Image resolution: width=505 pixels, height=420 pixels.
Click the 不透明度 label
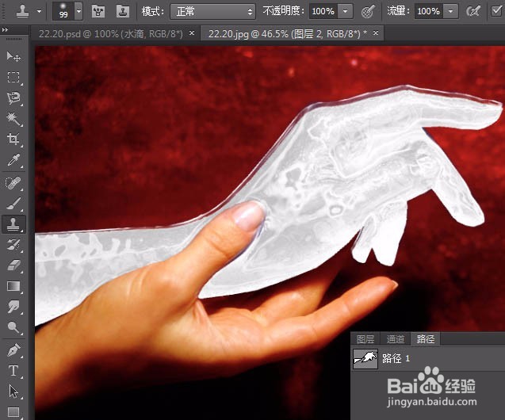[x=284, y=12]
